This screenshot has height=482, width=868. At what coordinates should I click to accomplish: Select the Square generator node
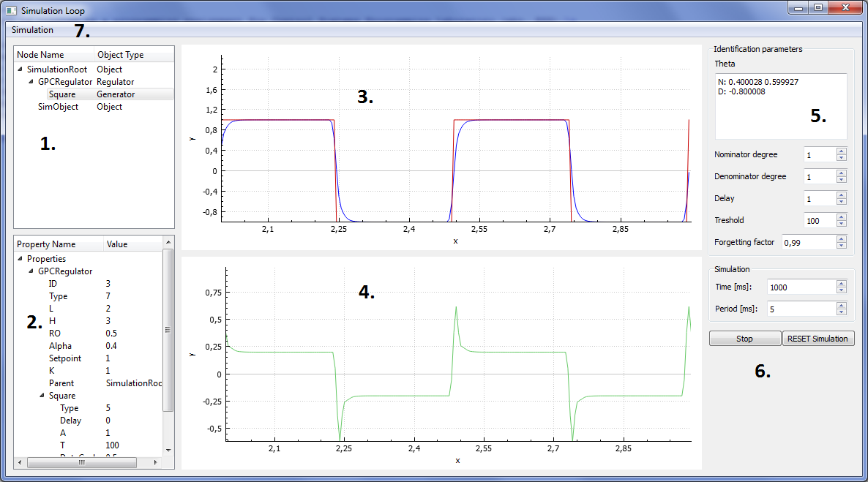(x=62, y=94)
